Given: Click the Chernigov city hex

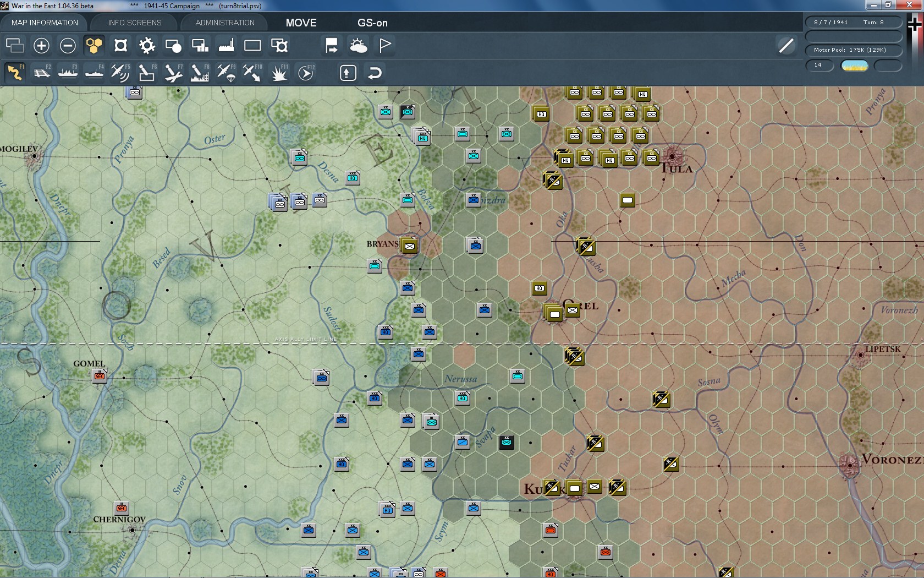Looking at the screenshot, I should (x=132, y=530).
